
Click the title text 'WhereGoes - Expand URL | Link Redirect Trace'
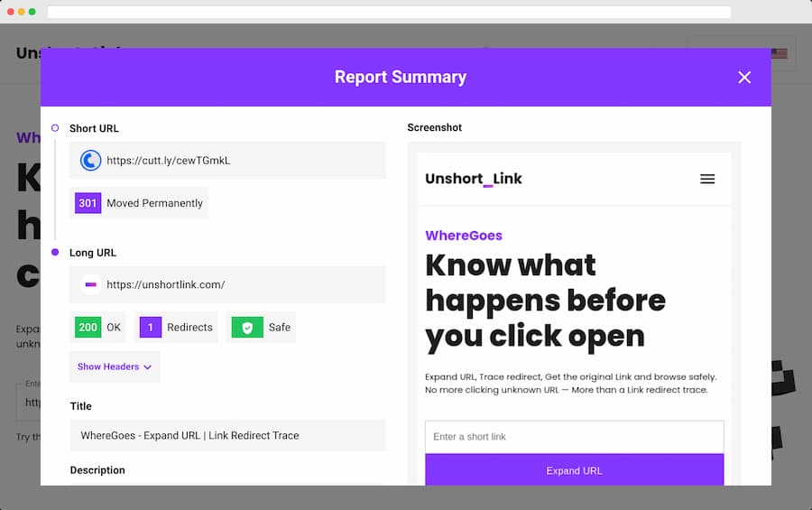(189, 435)
